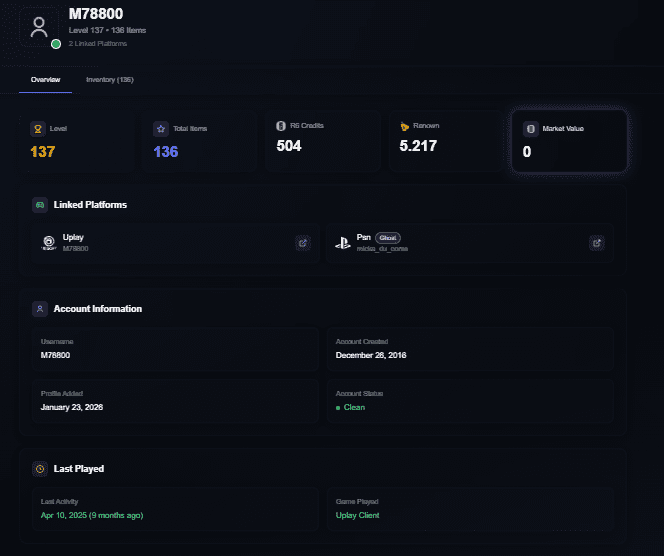Open the Psn external profile link
This screenshot has width=664, height=556.
[596, 243]
